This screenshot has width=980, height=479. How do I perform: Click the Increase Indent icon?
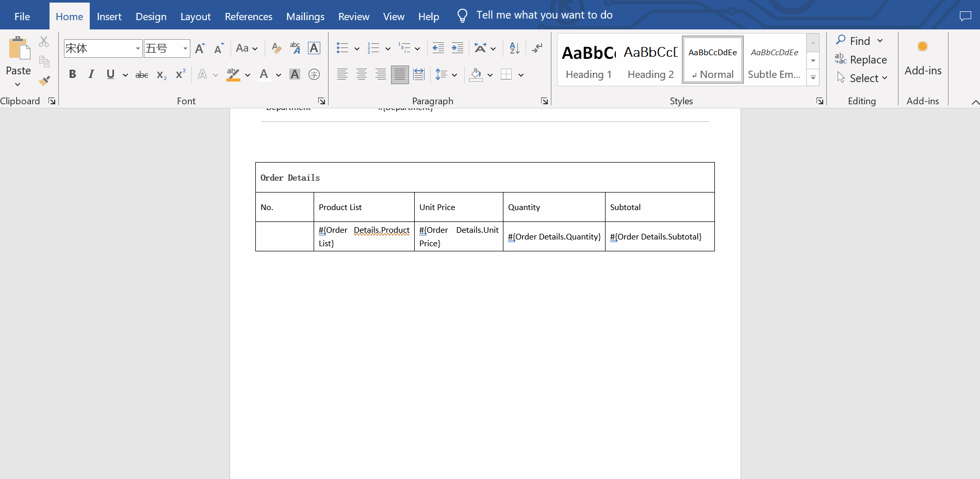click(x=457, y=49)
